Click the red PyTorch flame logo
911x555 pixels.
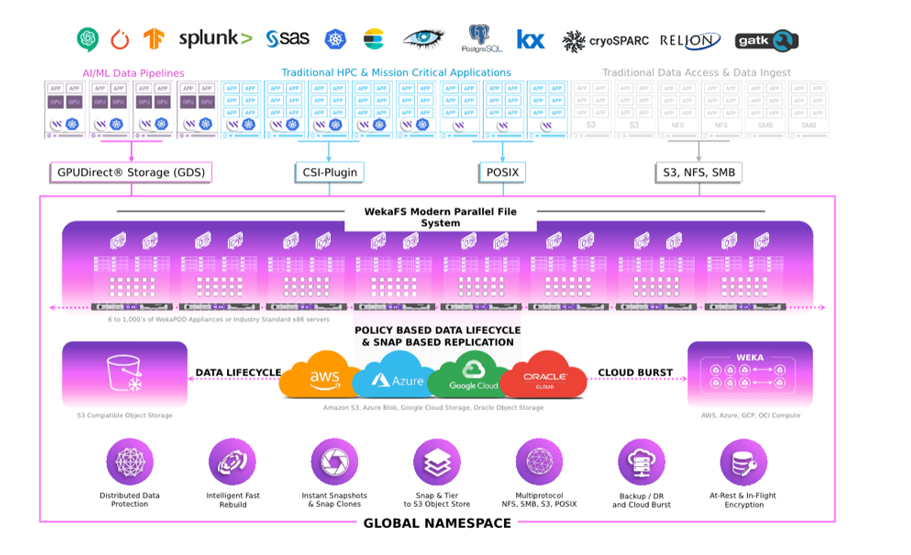120,39
